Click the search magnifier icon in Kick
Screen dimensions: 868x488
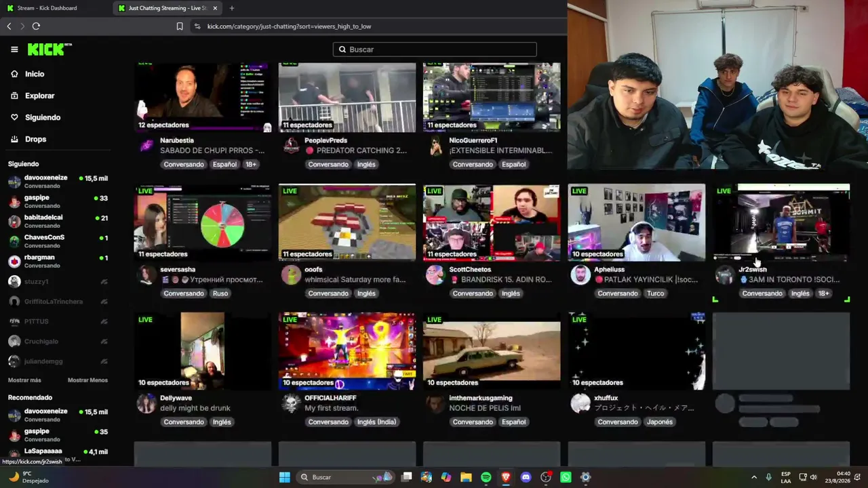(x=342, y=49)
